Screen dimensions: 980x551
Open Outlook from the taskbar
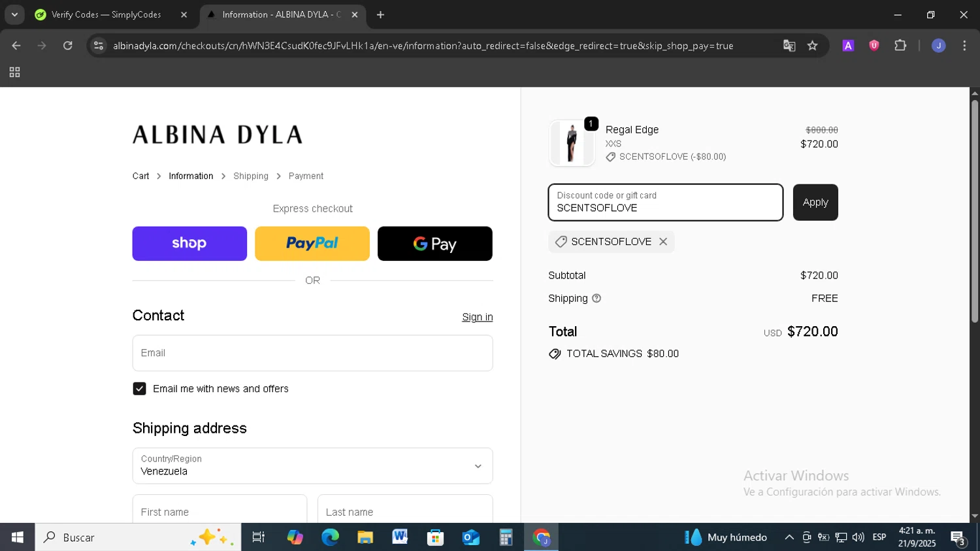pyautogui.click(x=471, y=537)
